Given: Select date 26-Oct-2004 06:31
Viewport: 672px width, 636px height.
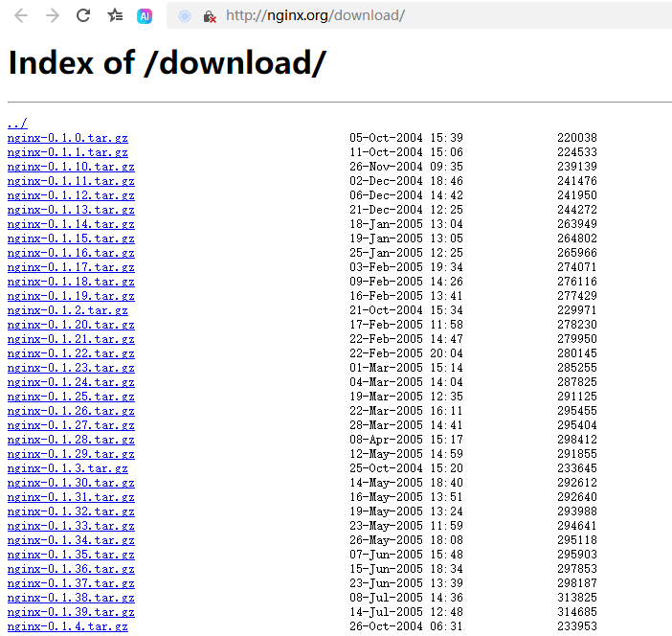Looking at the screenshot, I should tap(406, 626).
